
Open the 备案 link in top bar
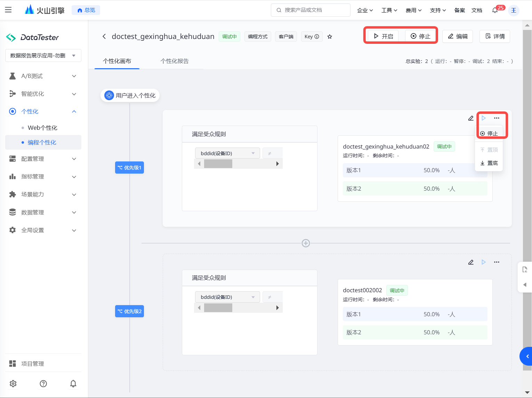460,10
